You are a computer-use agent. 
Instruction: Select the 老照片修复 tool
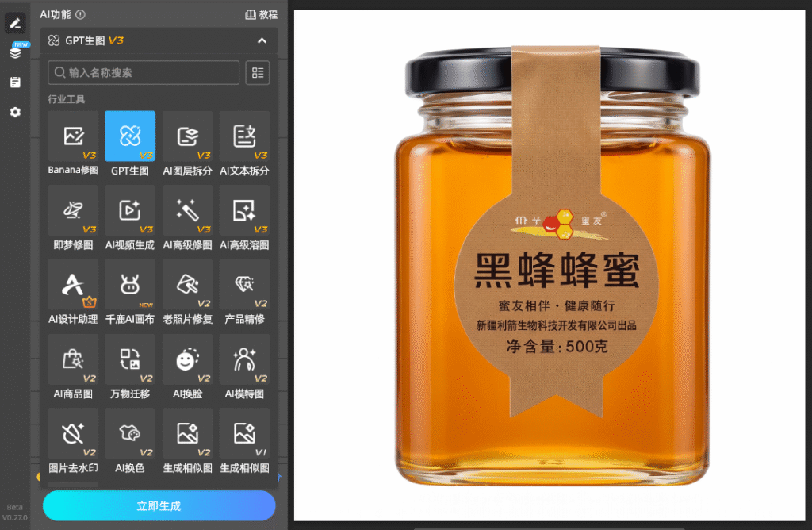click(x=187, y=285)
